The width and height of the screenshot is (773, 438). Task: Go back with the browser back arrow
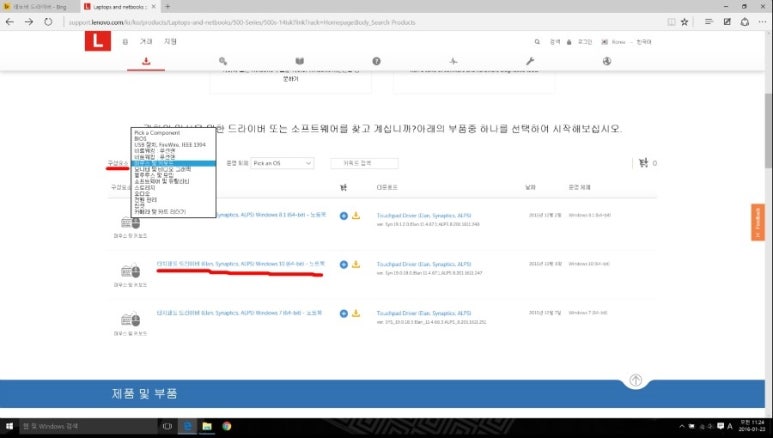pyautogui.click(x=10, y=22)
